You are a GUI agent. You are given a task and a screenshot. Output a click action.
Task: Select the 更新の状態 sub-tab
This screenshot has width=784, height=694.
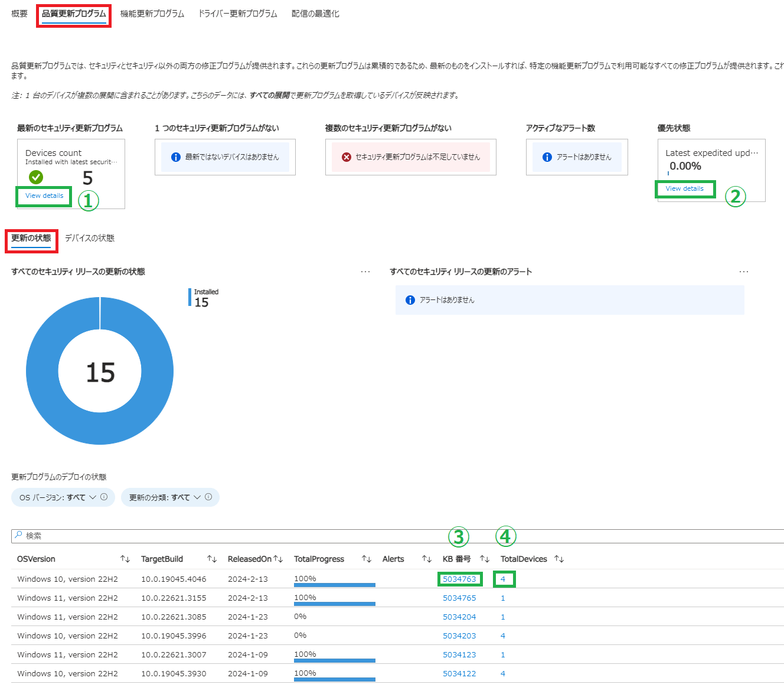point(31,238)
